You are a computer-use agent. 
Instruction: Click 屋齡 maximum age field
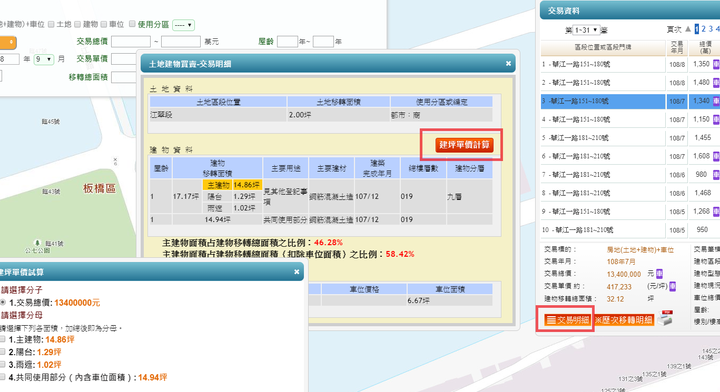pyautogui.click(x=323, y=42)
